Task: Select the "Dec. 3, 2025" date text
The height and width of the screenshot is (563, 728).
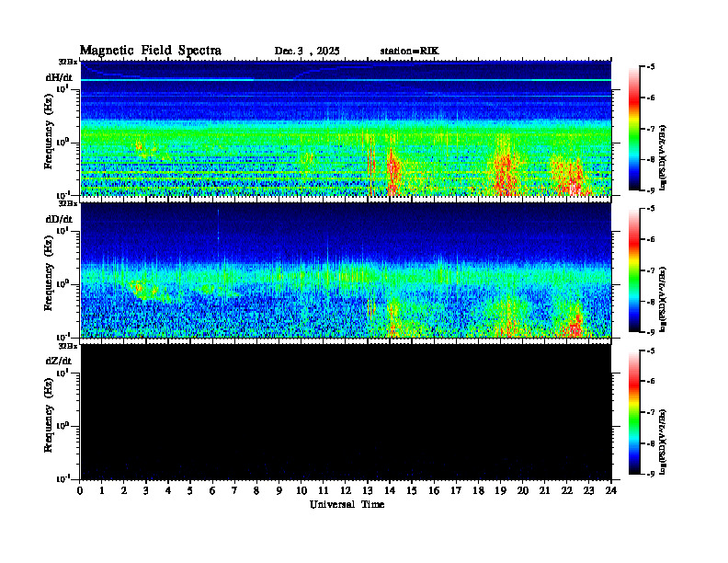Action: point(307,52)
